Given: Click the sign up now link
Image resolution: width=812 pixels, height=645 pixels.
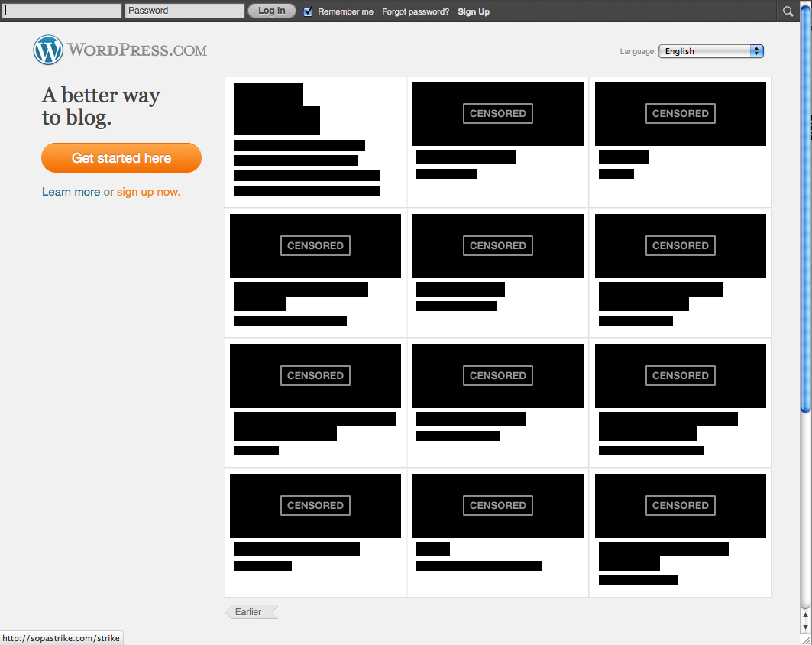Looking at the screenshot, I should tap(148, 192).
